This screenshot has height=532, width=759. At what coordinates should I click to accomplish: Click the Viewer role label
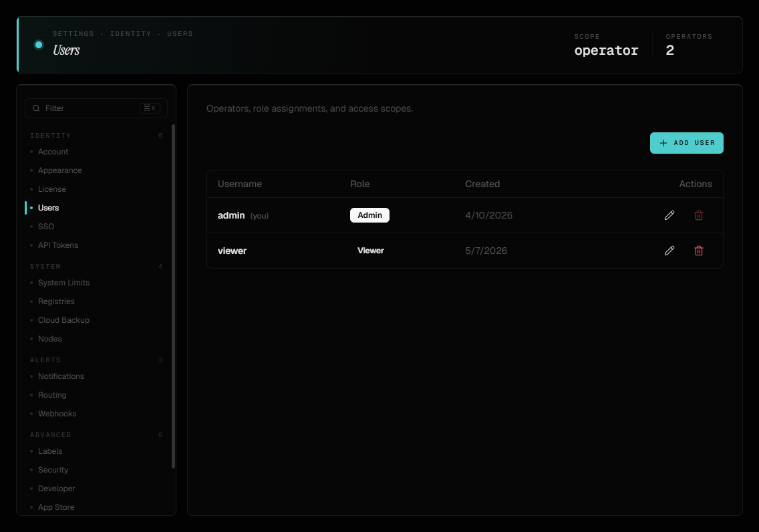click(370, 251)
